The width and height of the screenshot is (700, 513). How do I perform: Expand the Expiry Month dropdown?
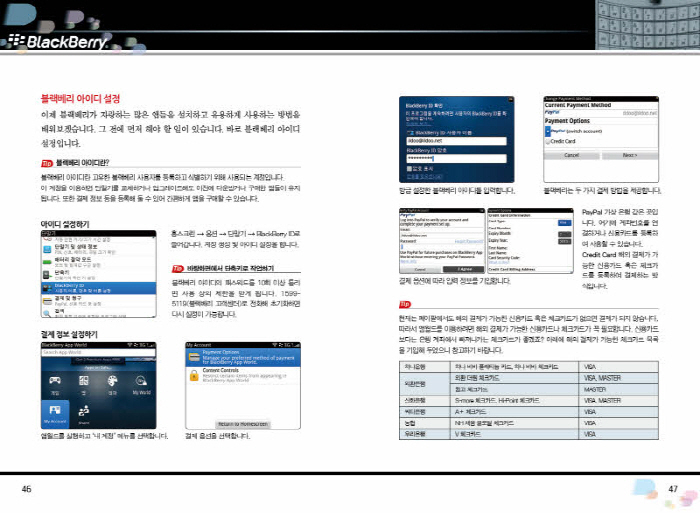[x=564, y=234]
